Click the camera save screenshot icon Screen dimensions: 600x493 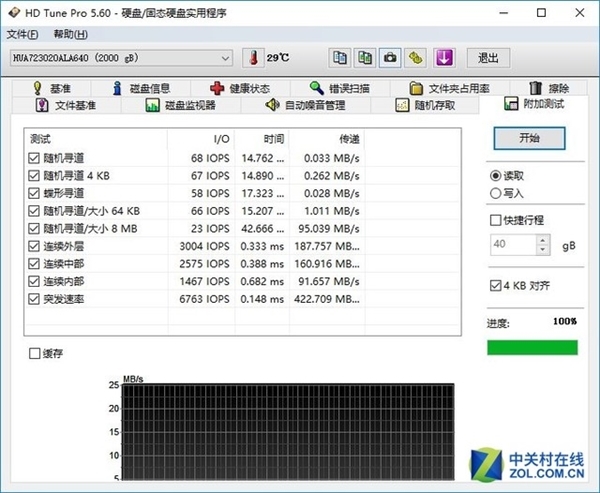390,58
